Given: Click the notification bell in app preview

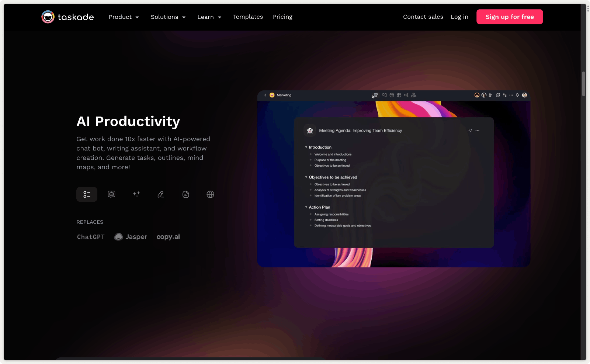Looking at the screenshot, I should [x=517, y=95].
